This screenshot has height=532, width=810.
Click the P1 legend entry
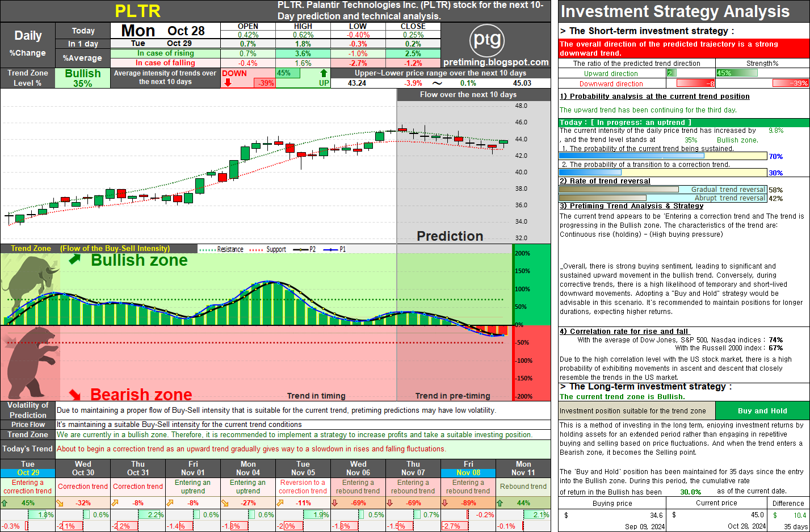click(x=335, y=249)
